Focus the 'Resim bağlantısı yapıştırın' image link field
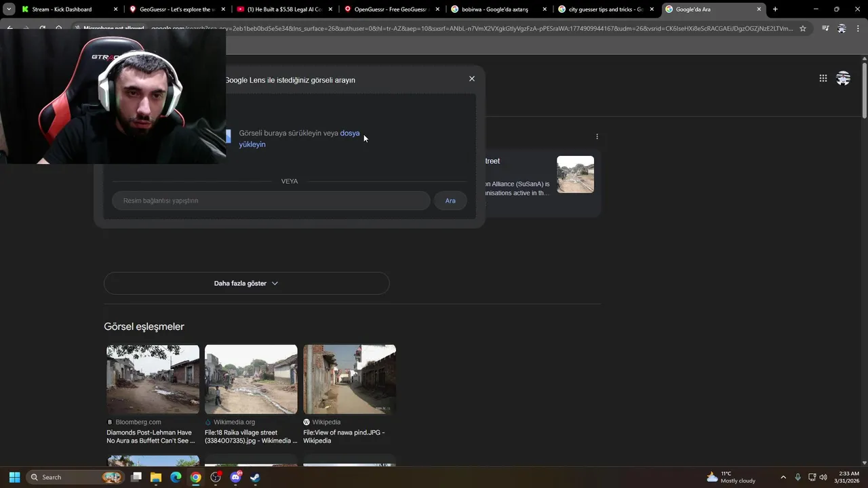Viewport: 868px width, 488px height. pos(271,201)
